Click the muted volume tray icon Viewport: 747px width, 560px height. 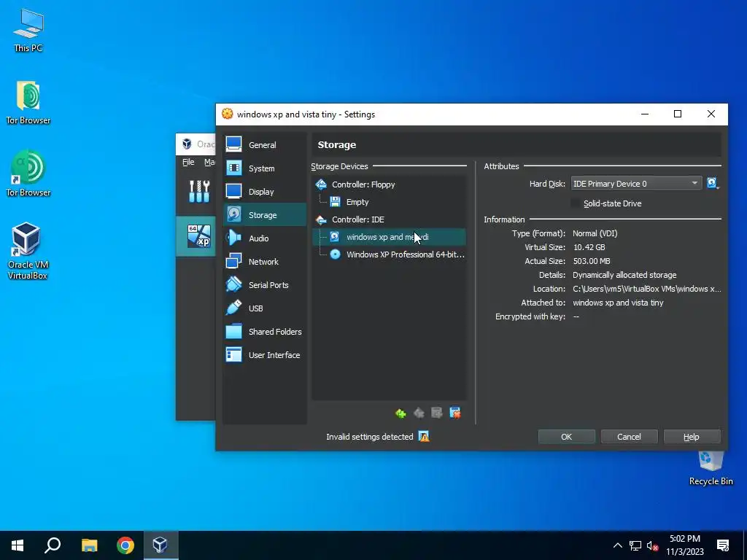[653, 545]
